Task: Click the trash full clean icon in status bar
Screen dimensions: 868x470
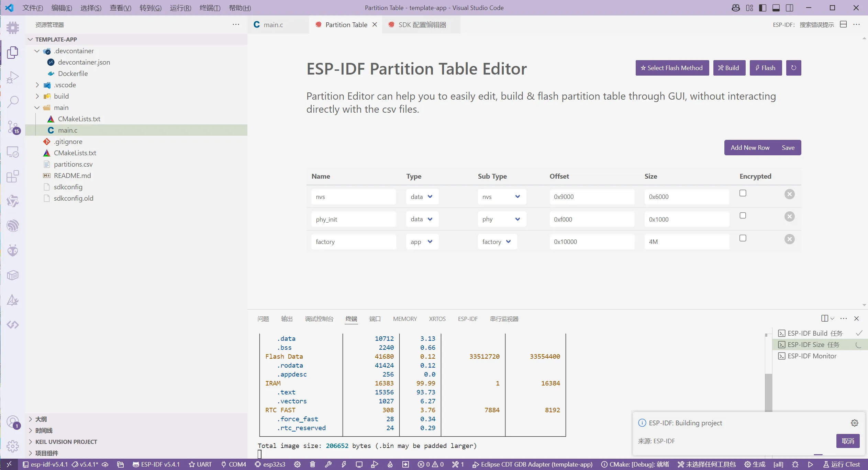Action: pos(312,464)
